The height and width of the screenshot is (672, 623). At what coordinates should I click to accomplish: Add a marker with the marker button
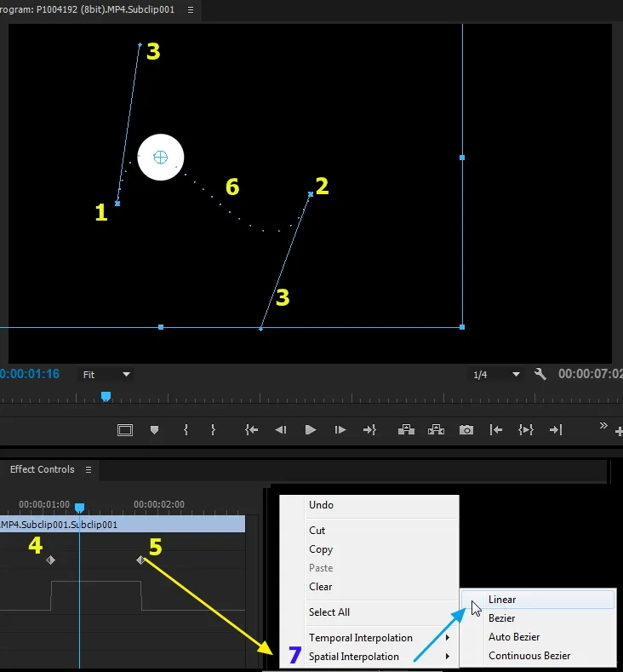coord(155,430)
